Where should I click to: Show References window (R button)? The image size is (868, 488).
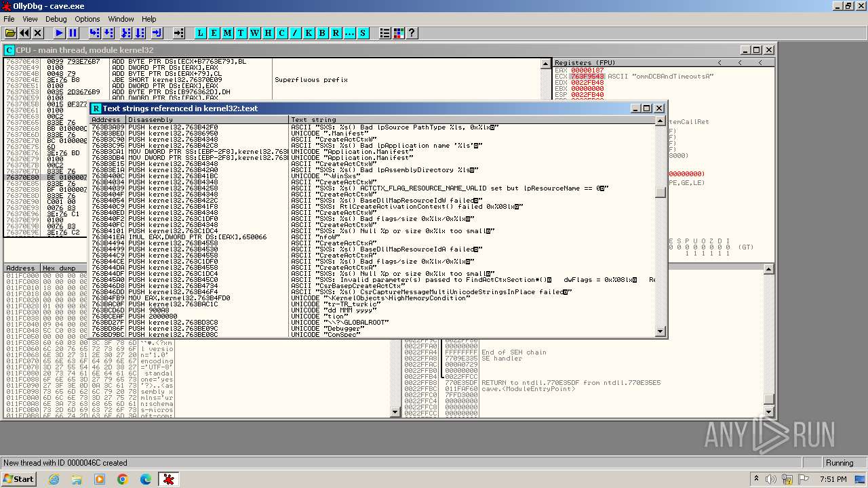pyautogui.click(x=336, y=33)
